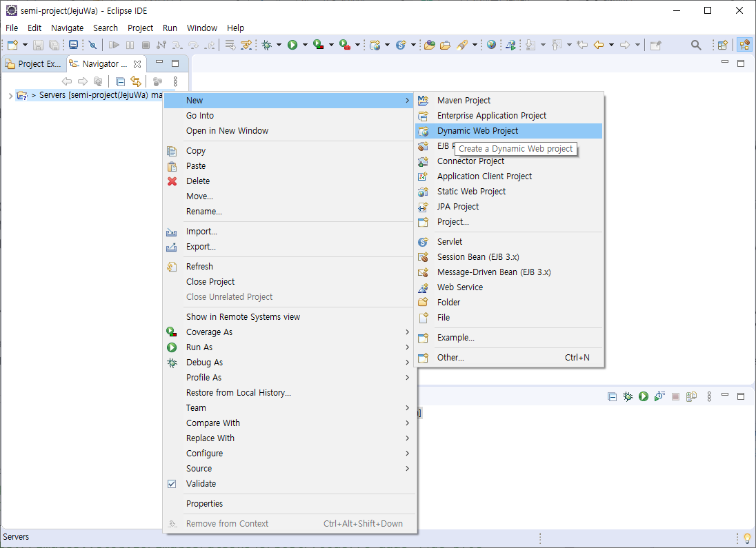Open bottom panel view menu dots
The width and height of the screenshot is (756, 548).
pos(709,396)
